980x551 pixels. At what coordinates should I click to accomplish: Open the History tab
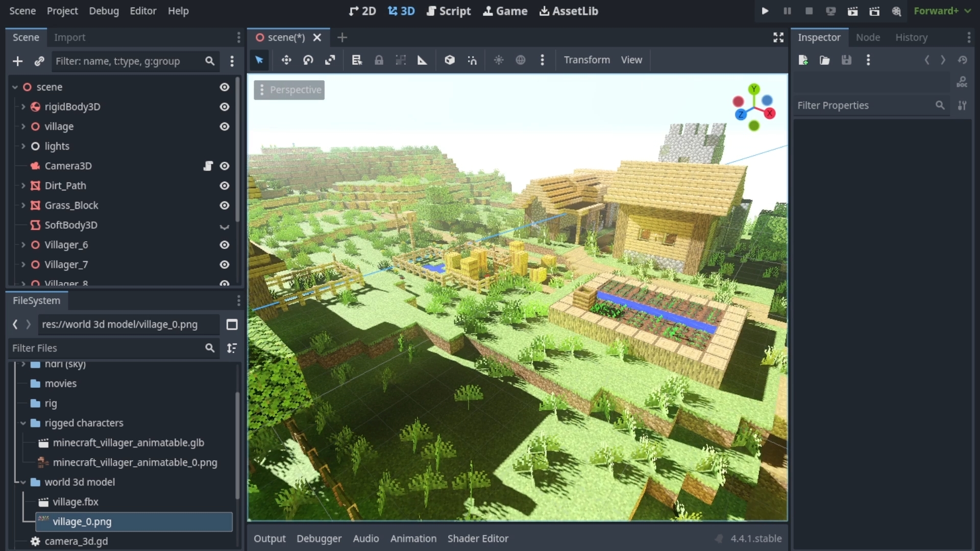click(x=911, y=37)
